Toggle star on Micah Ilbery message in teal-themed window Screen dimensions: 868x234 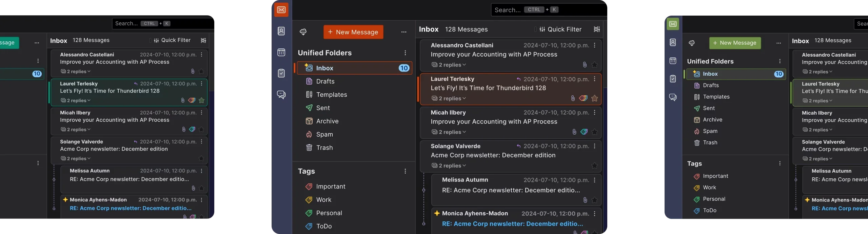click(201, 130)
